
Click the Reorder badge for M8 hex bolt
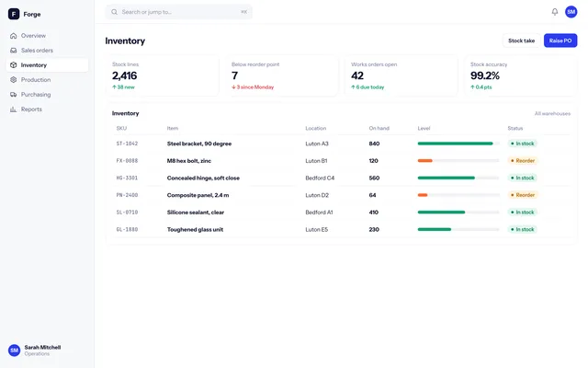[x=523, y=161]
